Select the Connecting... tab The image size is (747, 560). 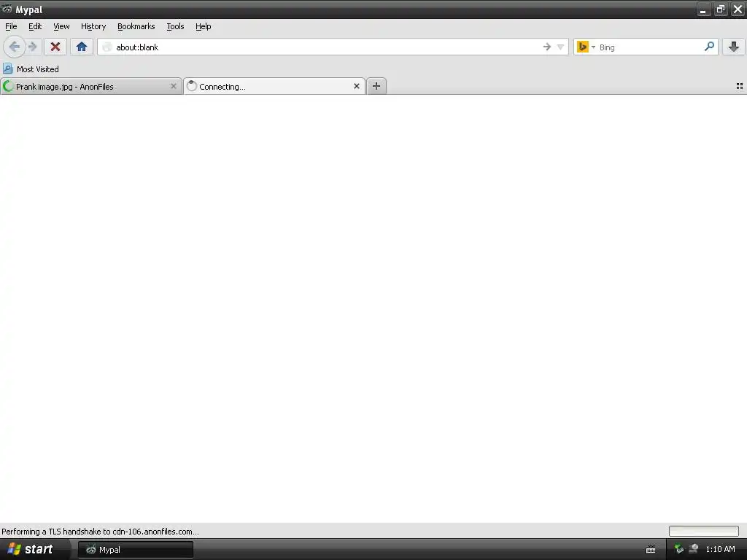click(274, 86)
